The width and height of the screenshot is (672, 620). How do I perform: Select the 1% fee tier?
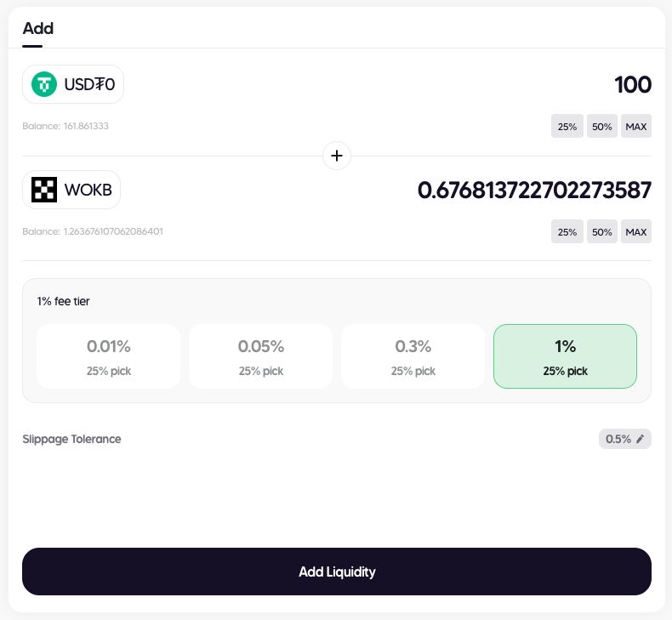(x=565, y=356)
